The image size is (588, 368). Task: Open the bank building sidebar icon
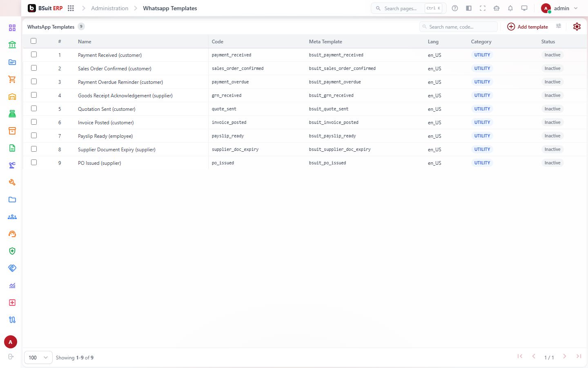[12, 45]
